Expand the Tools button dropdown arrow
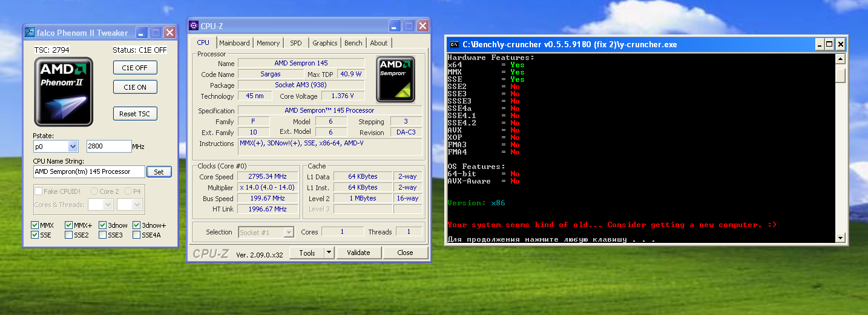 coord(329,253)
